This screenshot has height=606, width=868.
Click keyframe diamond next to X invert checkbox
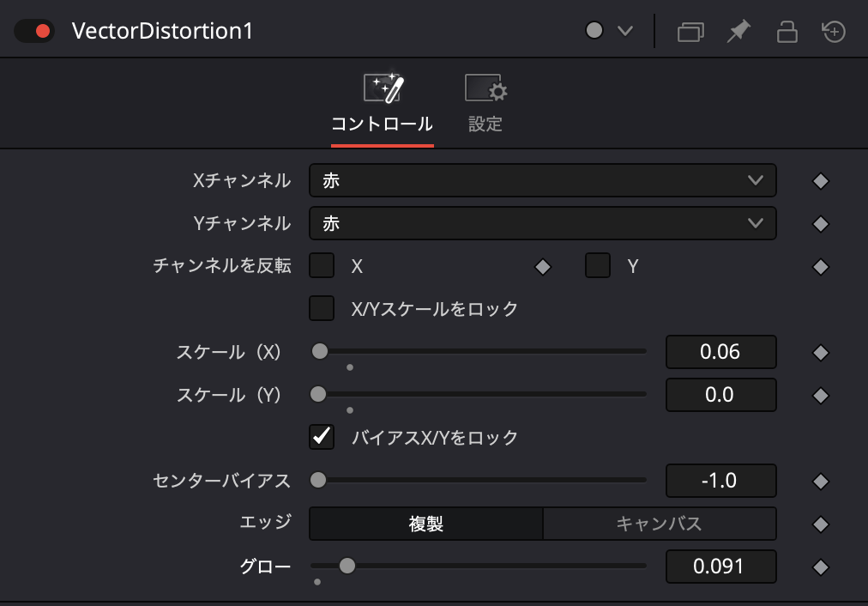point(542,266)
